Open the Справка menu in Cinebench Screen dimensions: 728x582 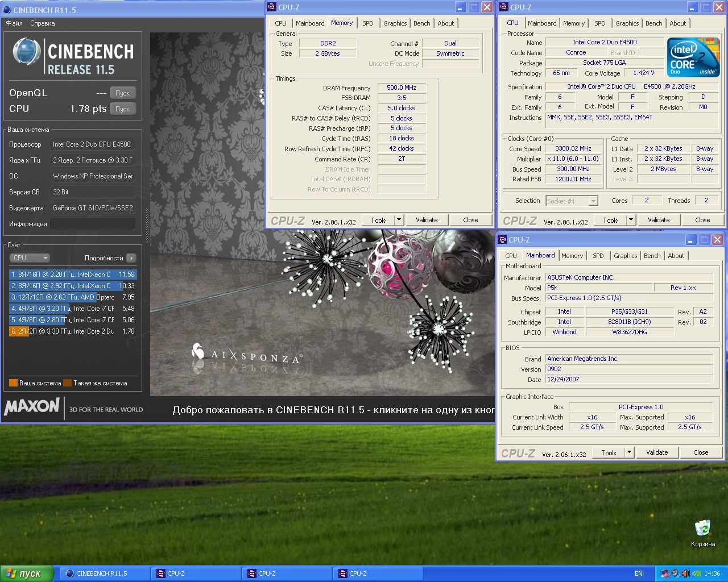(x=43, y=23)
